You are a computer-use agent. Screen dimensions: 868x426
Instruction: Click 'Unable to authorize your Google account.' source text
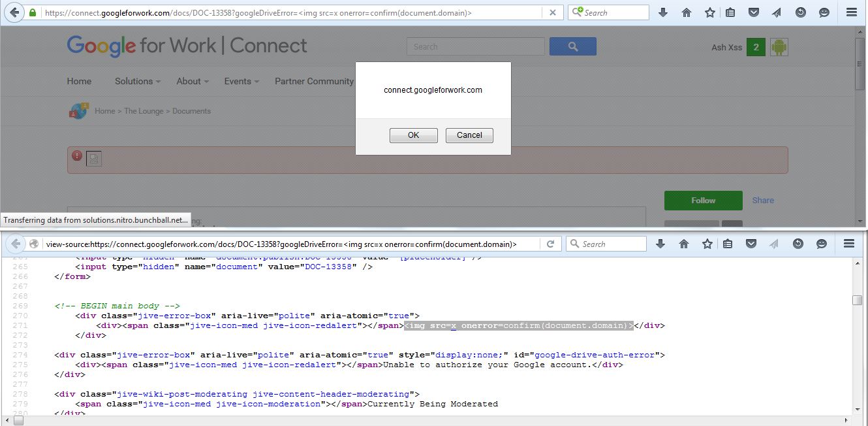tap(488, 365)
